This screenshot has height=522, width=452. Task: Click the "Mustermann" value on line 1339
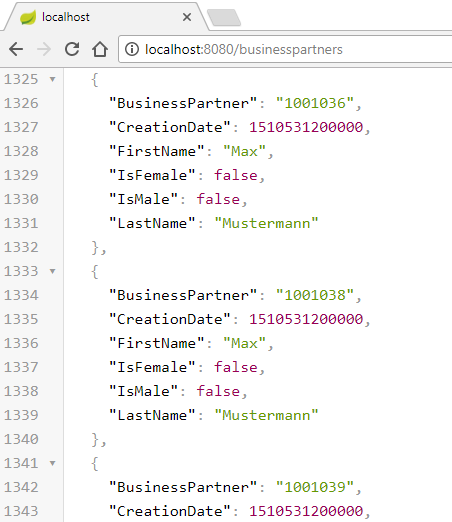click(x=267, y=415)
